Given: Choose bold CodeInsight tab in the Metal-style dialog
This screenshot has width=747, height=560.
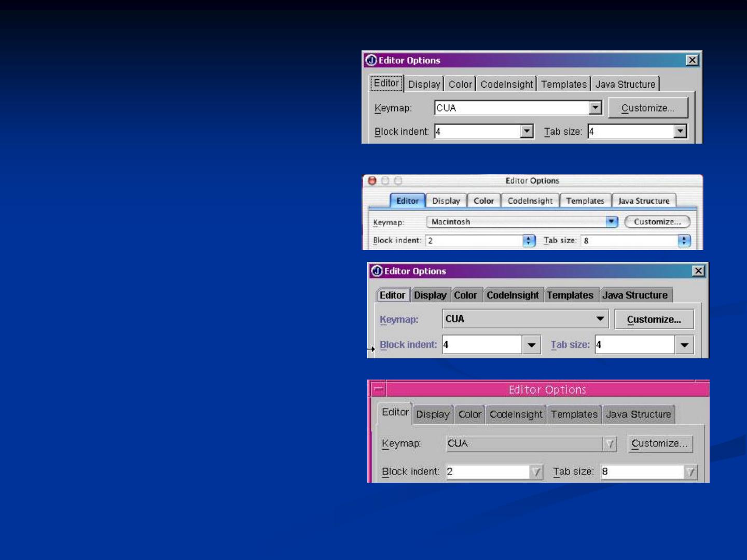Looking at the screenshot, I should (x=513, y=295).
